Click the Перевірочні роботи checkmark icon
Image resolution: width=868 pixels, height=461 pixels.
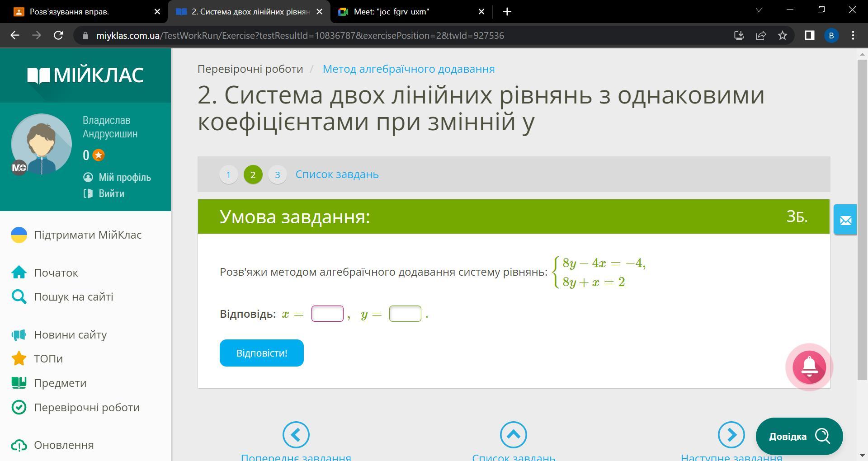(x=19, y=408)
